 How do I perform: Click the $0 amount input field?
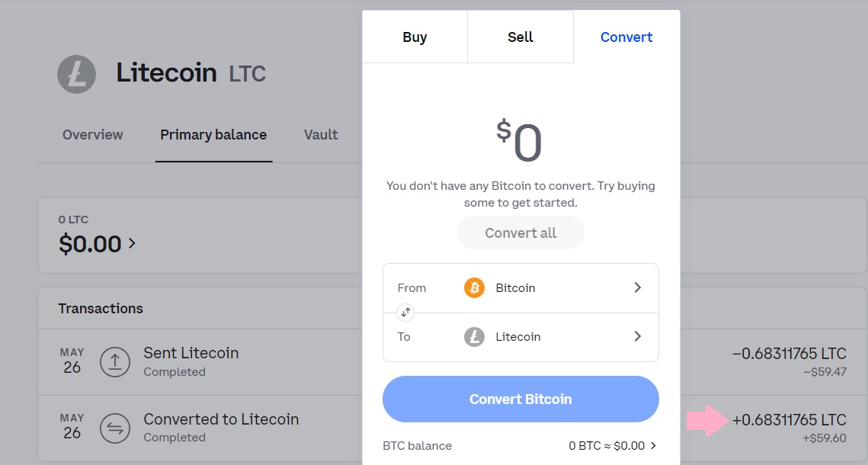tap(520, 141)
